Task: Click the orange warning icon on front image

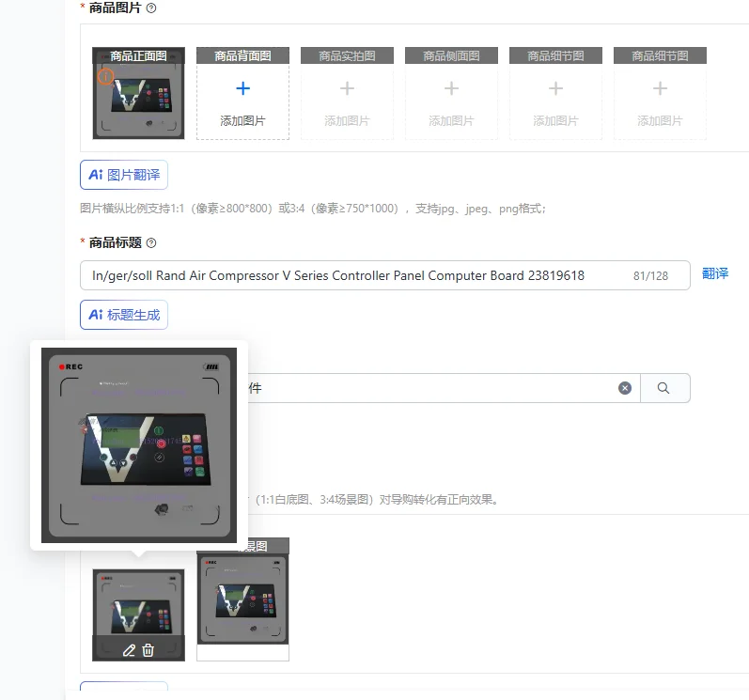Action: 105,76
